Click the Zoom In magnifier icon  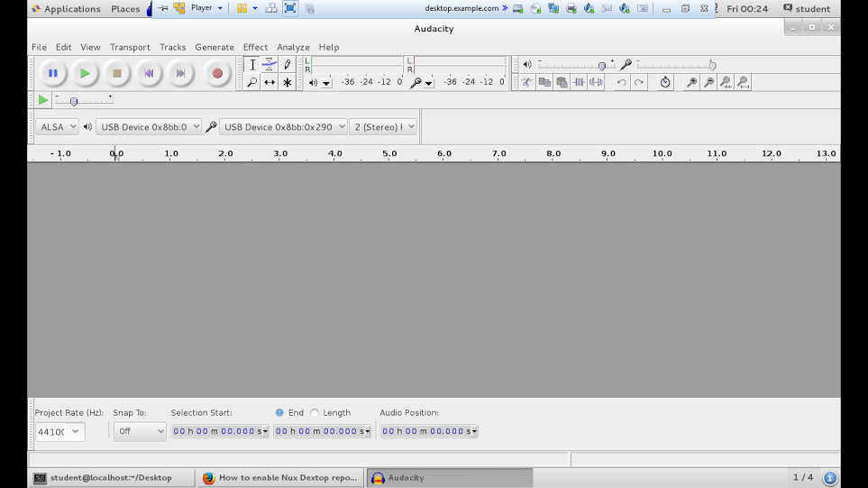click(x=691, y=82)
